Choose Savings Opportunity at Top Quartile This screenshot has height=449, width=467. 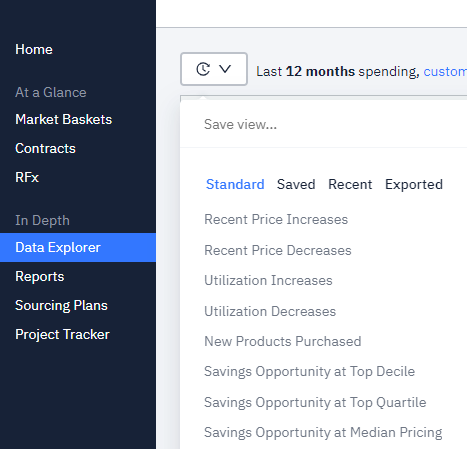[x=315, y=402]
